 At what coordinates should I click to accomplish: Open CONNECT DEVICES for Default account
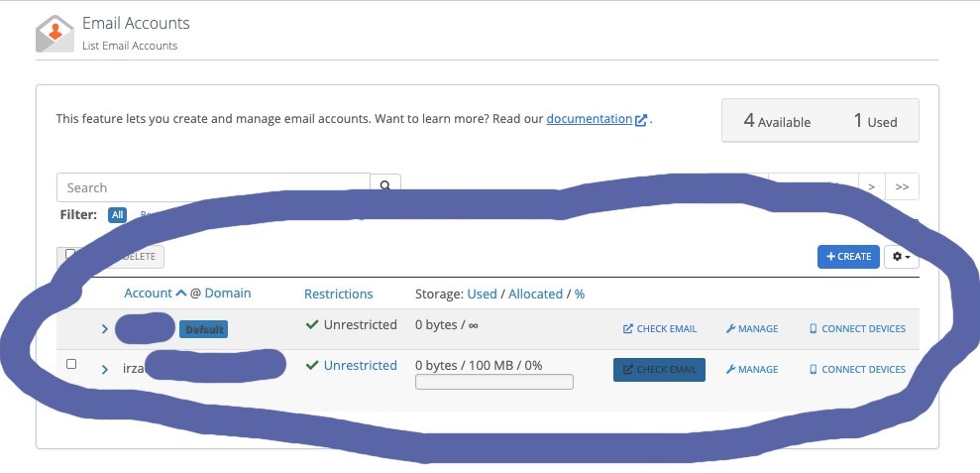point(857,328)
